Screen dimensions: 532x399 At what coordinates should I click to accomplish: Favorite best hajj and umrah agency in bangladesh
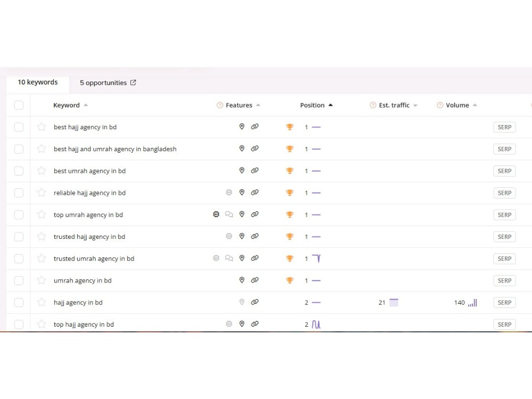[41, 148]
